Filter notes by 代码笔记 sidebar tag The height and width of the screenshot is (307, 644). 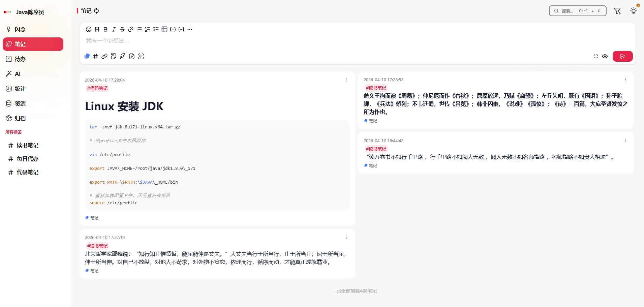point(27,172)
